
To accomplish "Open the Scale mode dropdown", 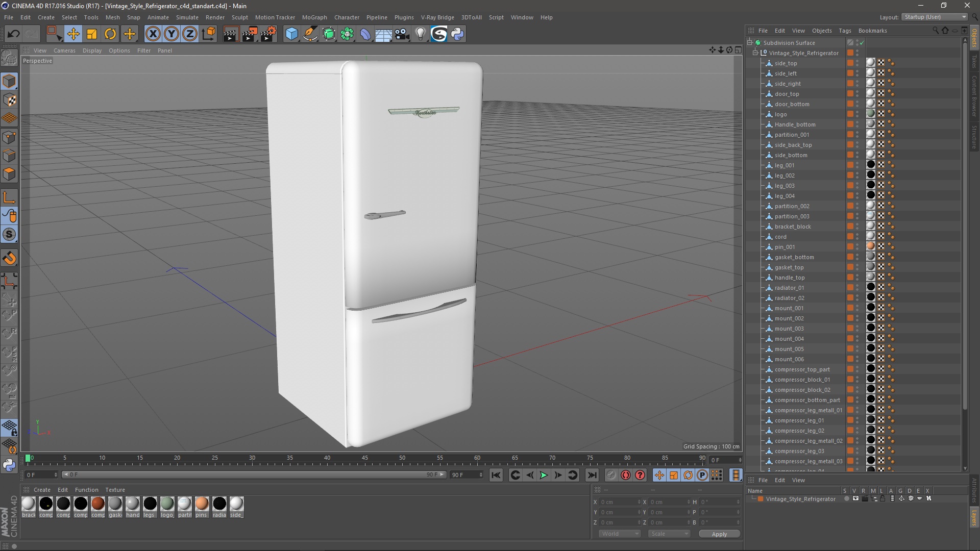I will click(669, 534).
